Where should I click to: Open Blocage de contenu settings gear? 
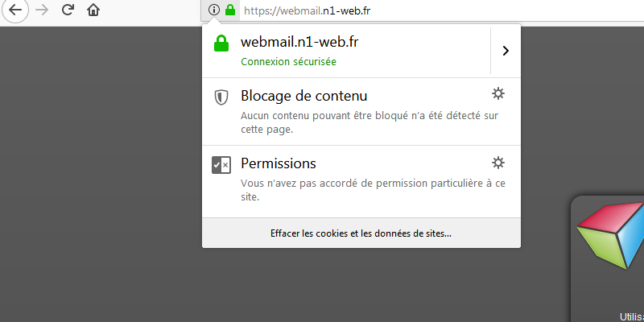click(498, 94)
